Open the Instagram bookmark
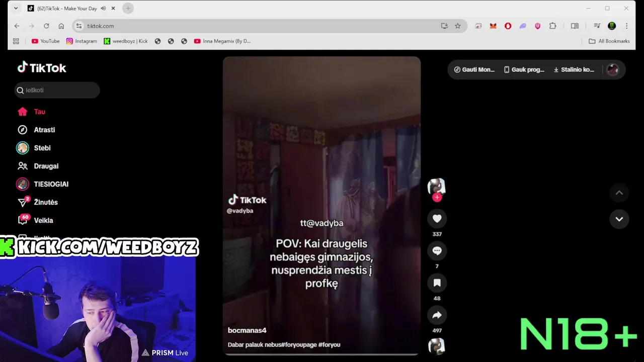The height and width of the screenshot is (362, 644). pyautogui.click(x=82, y=41)
